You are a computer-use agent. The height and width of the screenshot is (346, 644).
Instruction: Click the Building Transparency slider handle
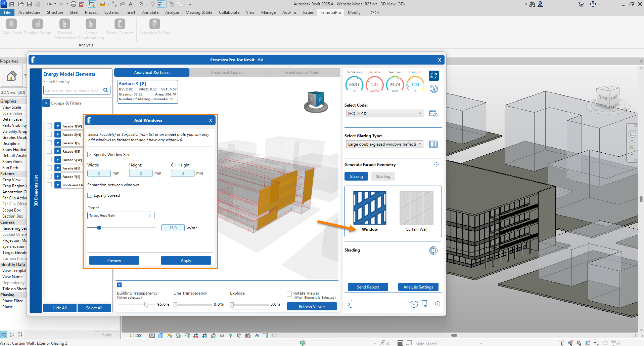[x=146, y=305]
